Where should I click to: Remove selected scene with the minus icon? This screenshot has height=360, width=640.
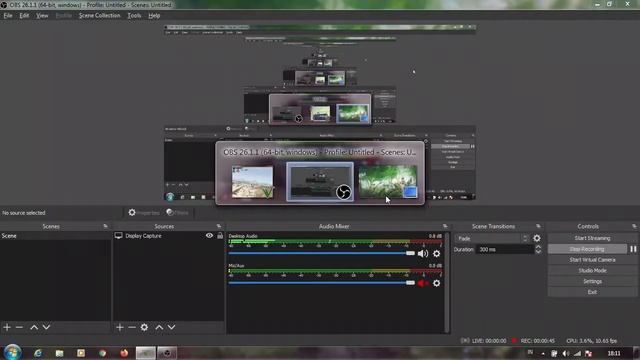pyautogui.click(x=19, y=327)
